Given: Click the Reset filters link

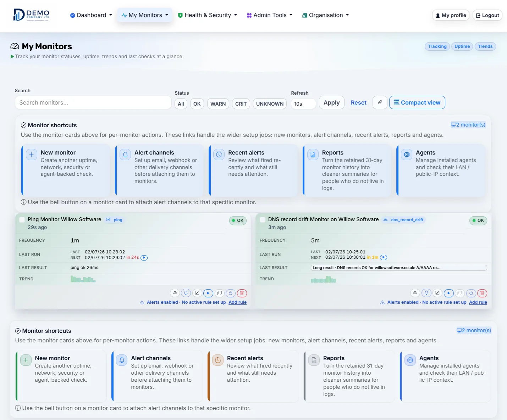Looking at the screenshot, I should (359, 102).
